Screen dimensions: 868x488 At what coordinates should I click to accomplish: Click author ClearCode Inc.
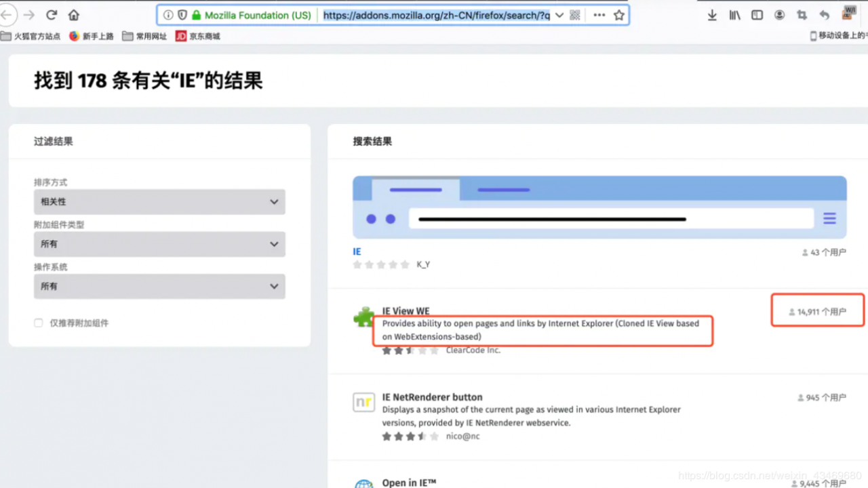point(473,350)
